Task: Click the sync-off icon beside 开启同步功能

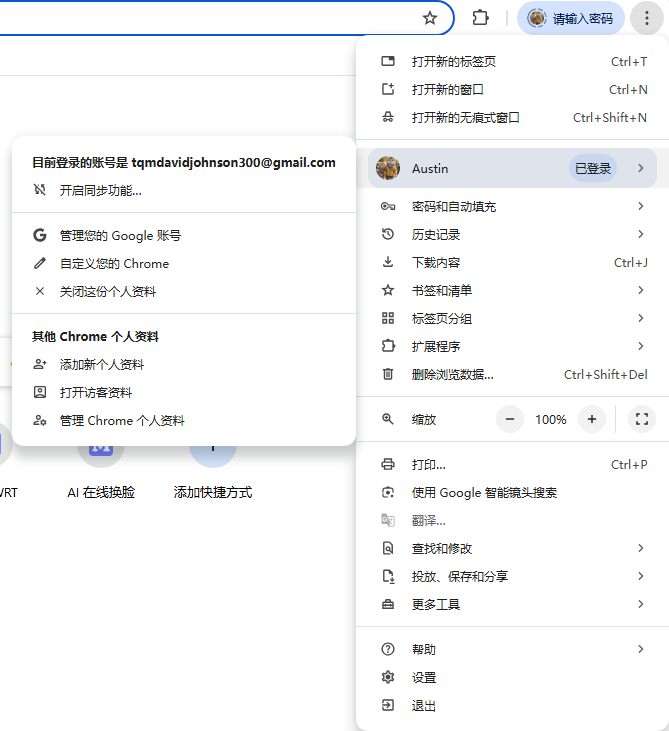Action: [40, 190]
